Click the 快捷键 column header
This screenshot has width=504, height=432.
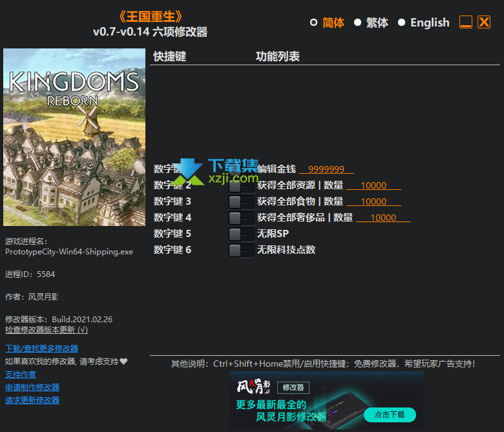point(170,56)
